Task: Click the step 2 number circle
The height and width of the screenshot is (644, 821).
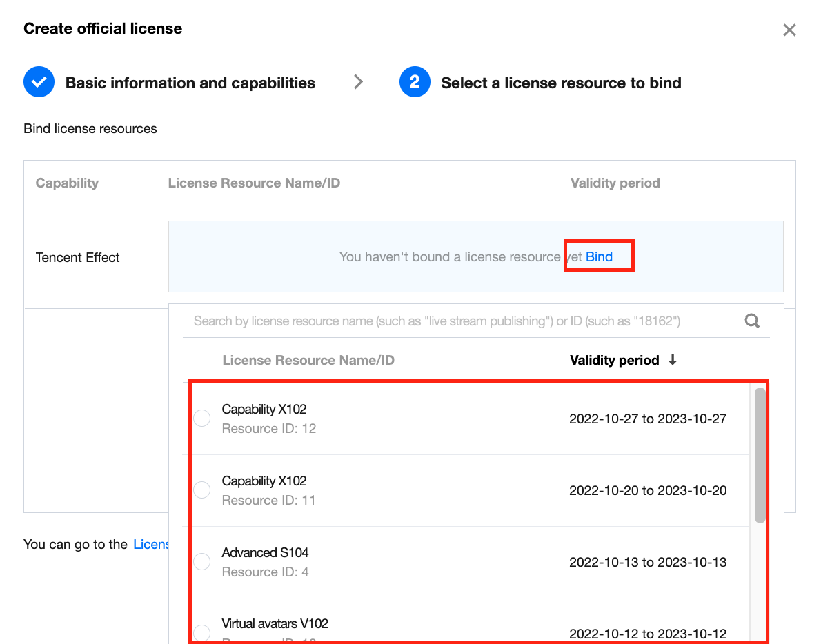Action: point(415,83)
